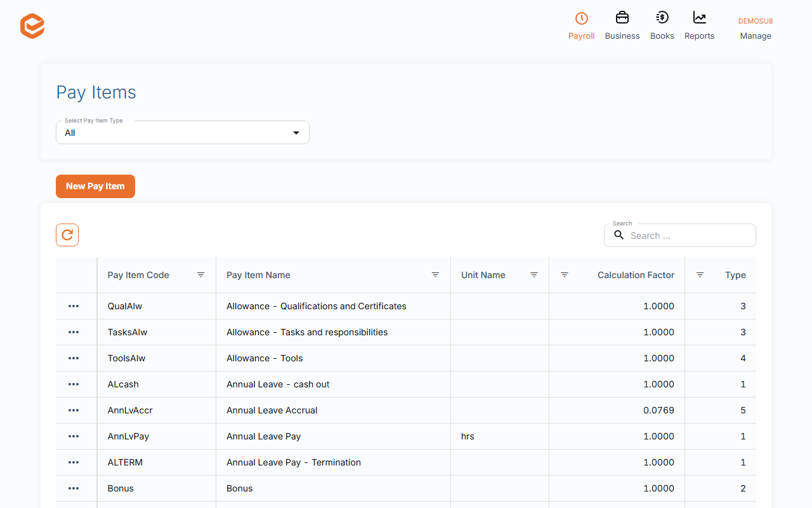Viewport: 812px width, 508px height.
Task: Sort by Pay Item Name header
Action: click(258, 275)
